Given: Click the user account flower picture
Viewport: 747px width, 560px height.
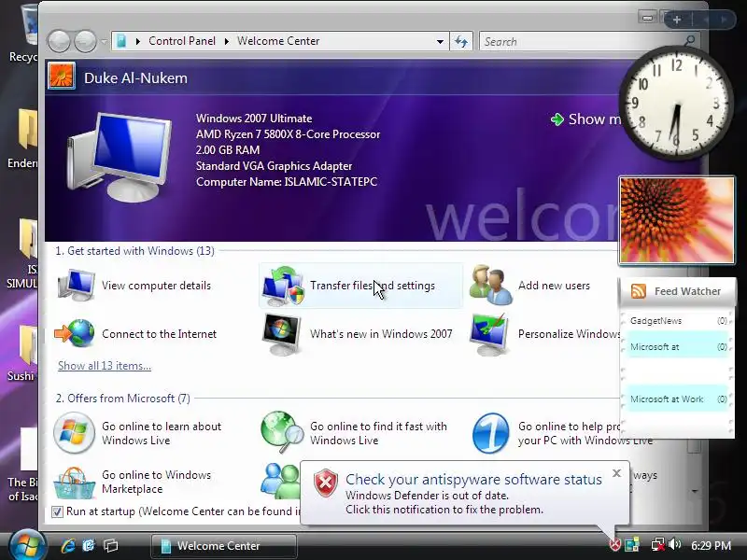Looking at the screenshot, I should 62,77.
